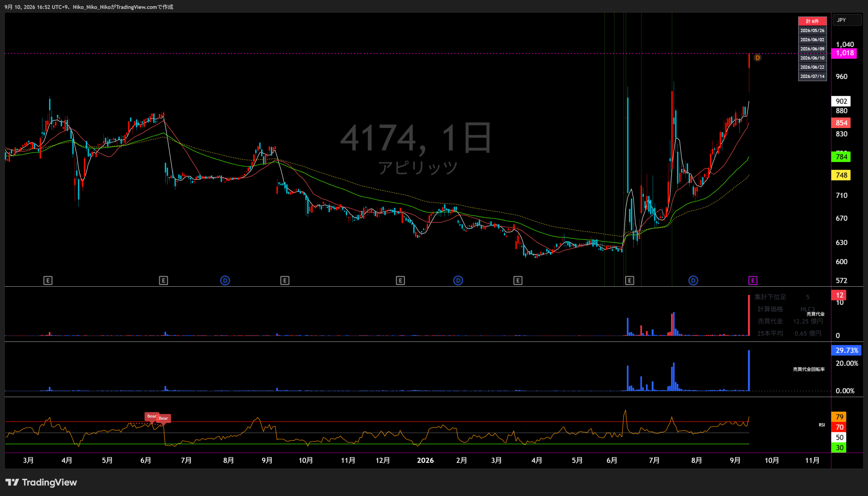Click the blue dividend D marker before February 2026
This screenshot has width=868, height=496.
(458, 281)
